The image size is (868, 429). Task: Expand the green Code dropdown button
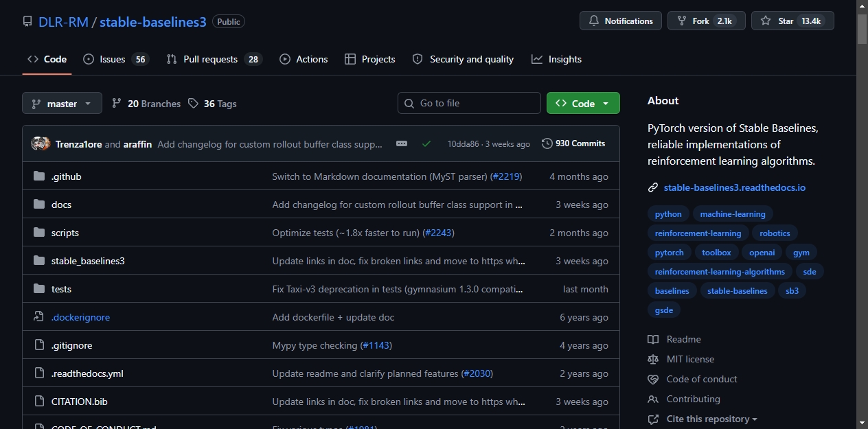(x=583, y=104)
